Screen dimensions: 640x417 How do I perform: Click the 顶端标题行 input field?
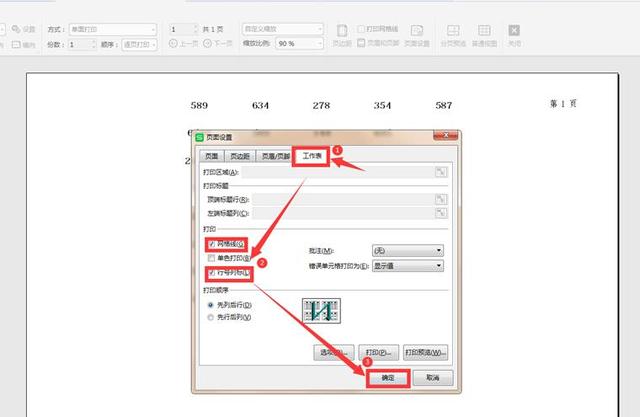point(343,200)
